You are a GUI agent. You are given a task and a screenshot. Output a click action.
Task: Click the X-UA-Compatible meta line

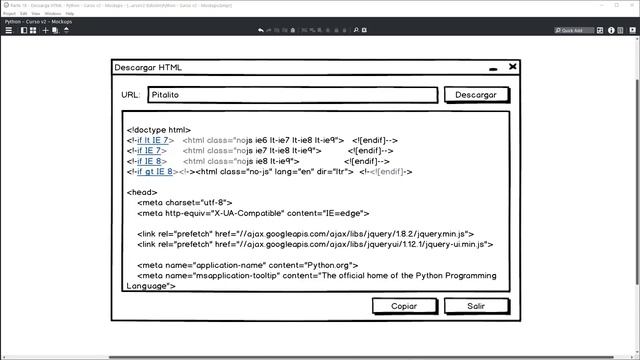[253, 213]
